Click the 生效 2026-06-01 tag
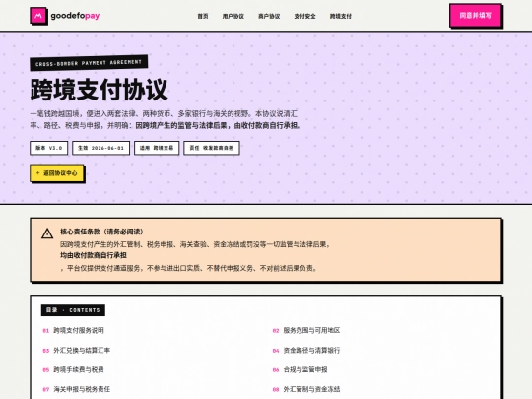Image resolution: width=532 pixels, height=399 pixels. [101, 148]
